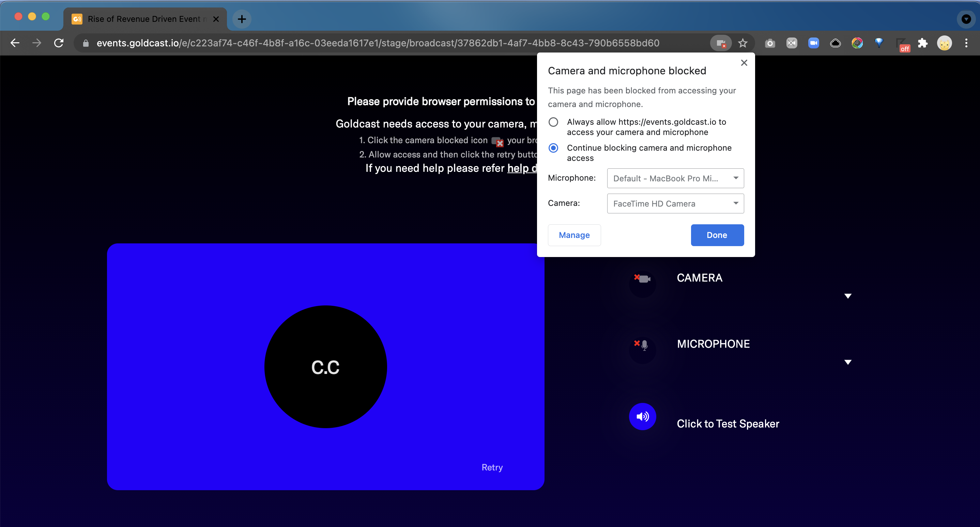Click the extension marked off
Viewport: 980px width, 527px height.
[902, 45]
